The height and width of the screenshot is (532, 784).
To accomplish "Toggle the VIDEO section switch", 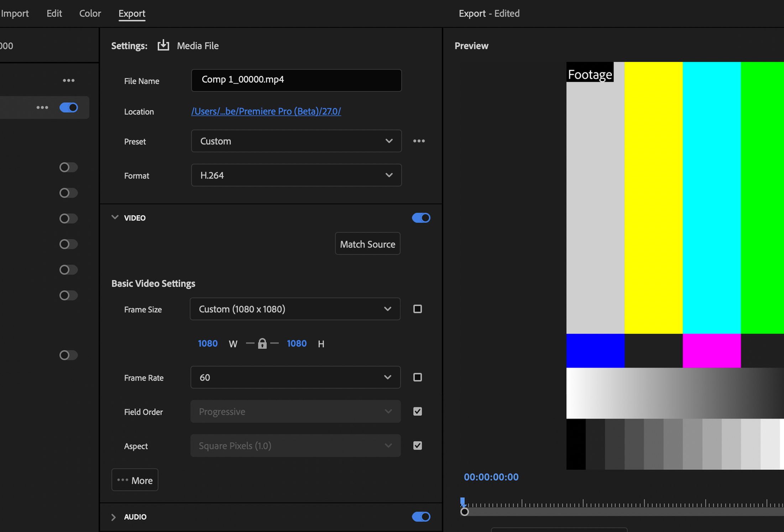I will point(421,218).
